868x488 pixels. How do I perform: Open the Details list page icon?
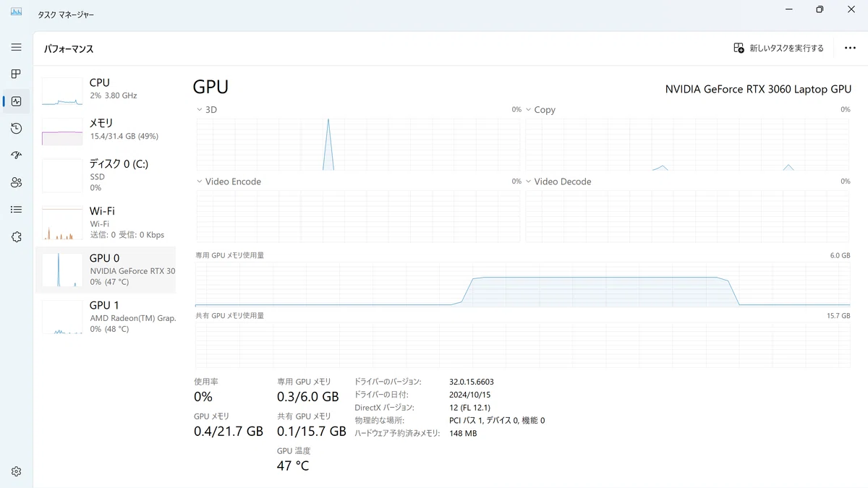16,210
